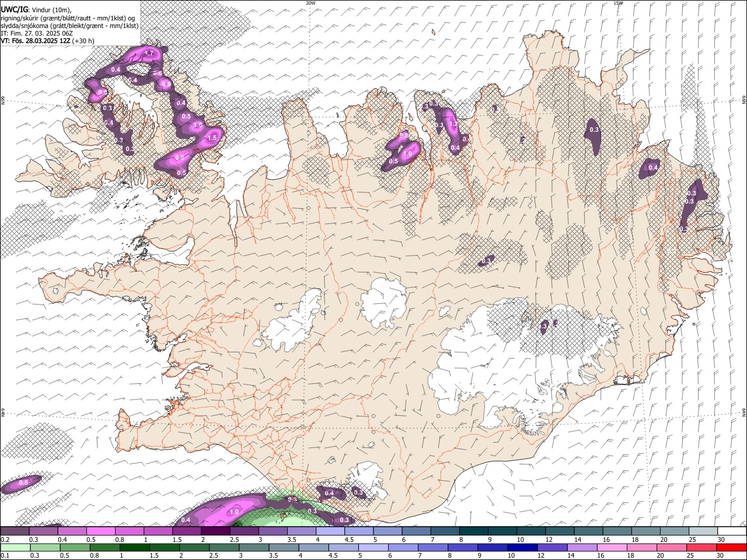The image size is (747, 560).
Task: Click the white 30 swatch on upper legend scale
Action: [732, 531]
